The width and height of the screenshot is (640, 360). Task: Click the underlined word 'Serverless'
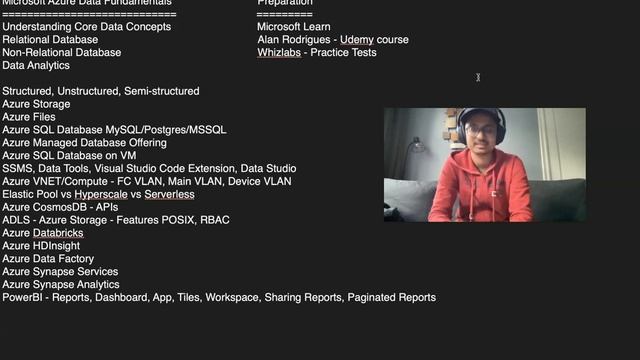coord(169,194)
